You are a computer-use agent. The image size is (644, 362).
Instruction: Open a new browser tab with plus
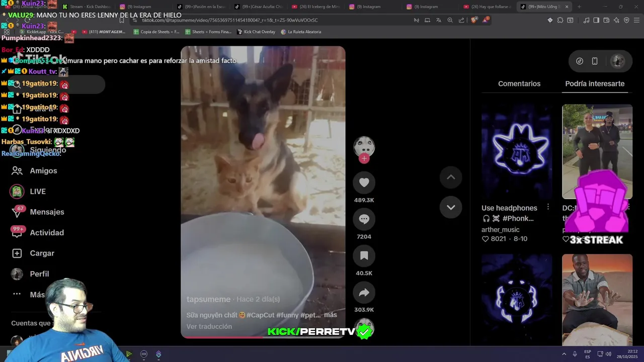(579, 7)
